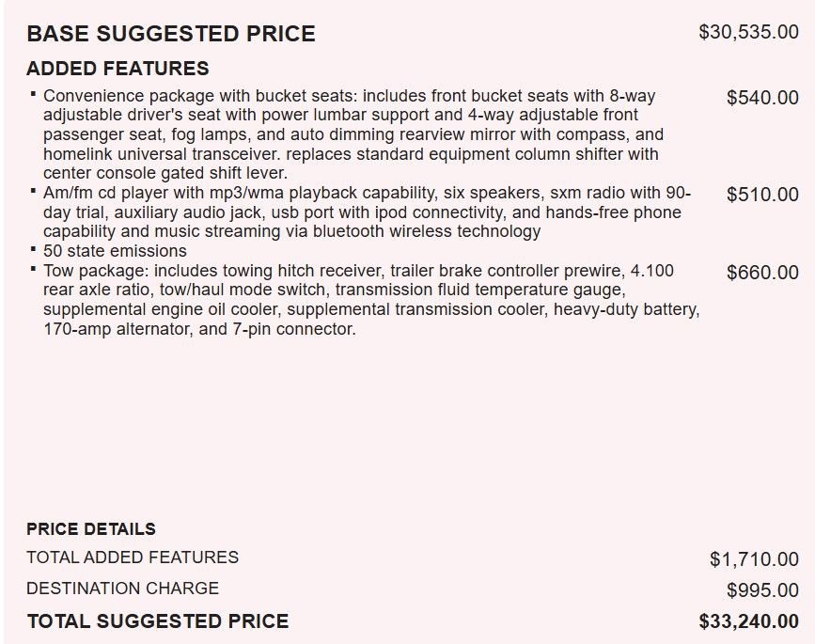Screen dimensions: 815x644
Task: Select the $30,535.00 base price amount
Action: coord(748,32)
